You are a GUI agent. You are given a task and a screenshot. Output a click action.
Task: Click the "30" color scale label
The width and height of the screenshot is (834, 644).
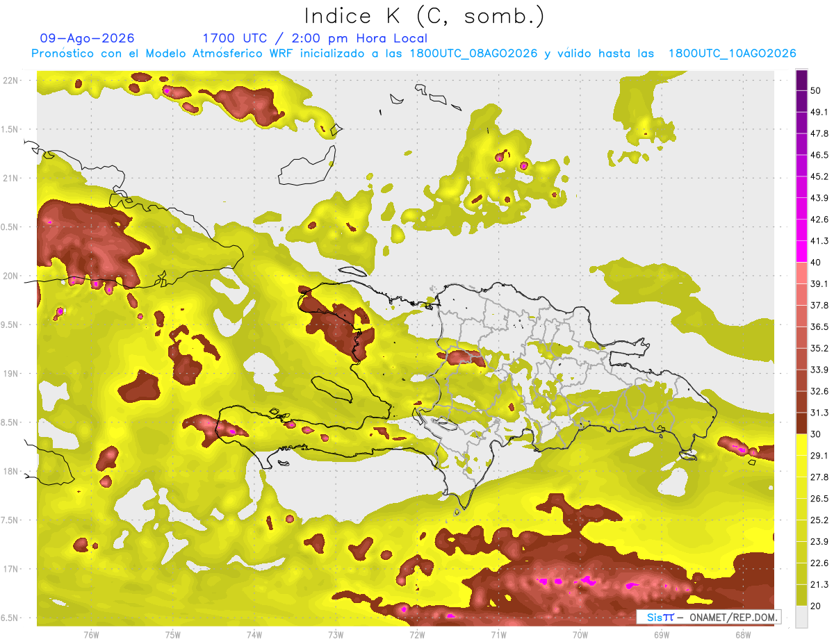tap(816, 434)
